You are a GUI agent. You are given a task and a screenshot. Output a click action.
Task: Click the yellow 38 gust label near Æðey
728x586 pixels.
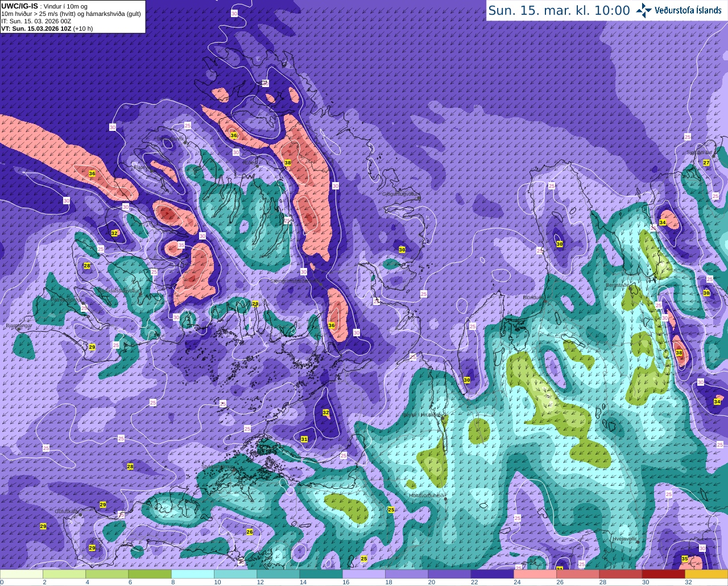(288, 163)
